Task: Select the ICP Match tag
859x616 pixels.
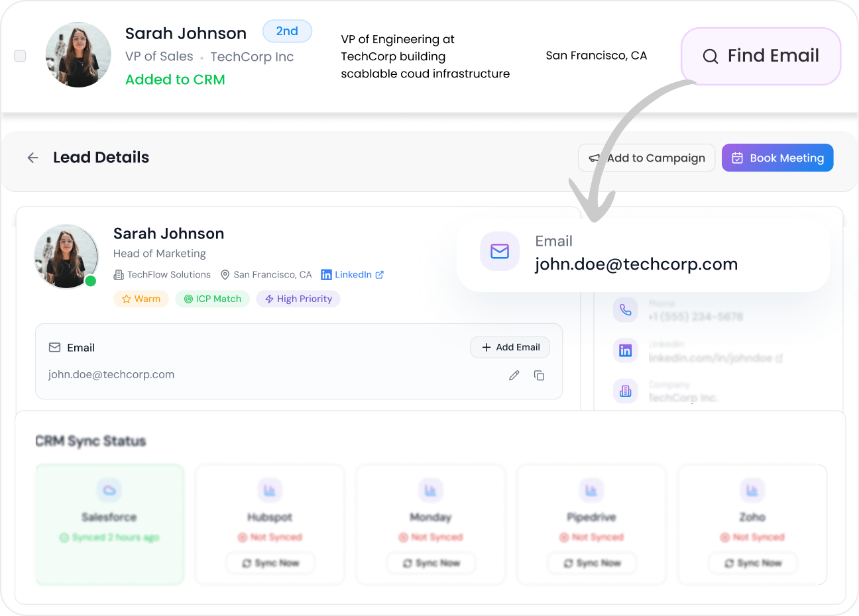Action: click(x=213, y=299)
